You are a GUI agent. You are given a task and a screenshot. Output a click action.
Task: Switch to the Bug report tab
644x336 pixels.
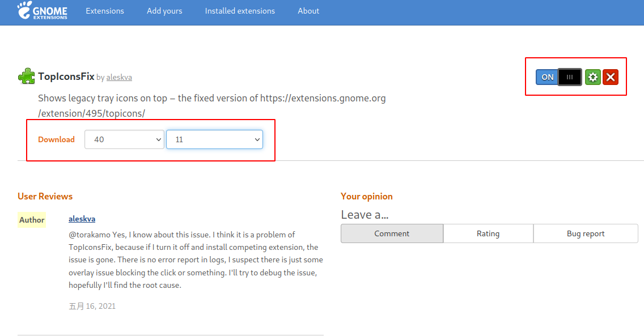point(586,233)
